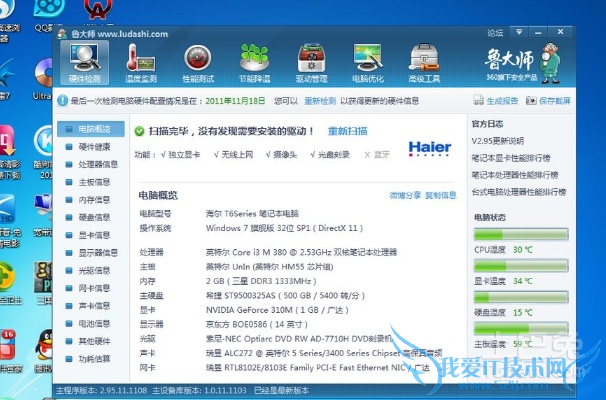Click the Windows 7 旗舰版 operating system value
Image resolution: width=606 pixels, height=400 pixels.
(284, 228)
